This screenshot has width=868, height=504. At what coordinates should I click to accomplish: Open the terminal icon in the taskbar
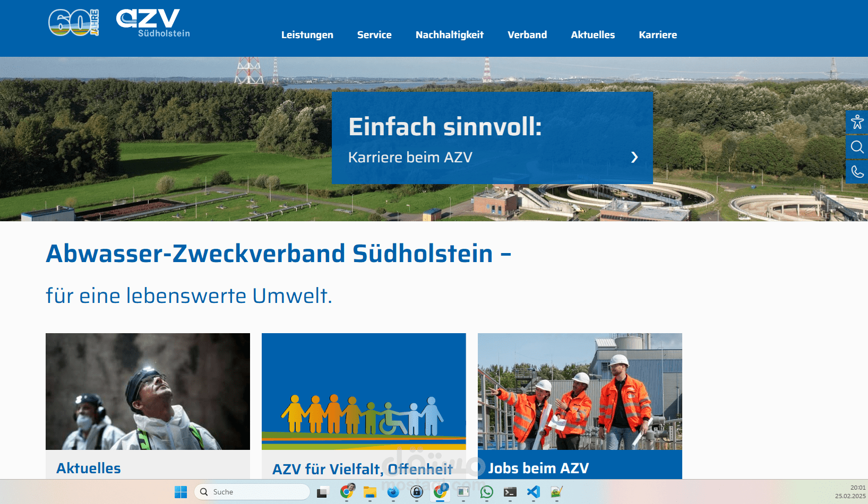point(510,492)
